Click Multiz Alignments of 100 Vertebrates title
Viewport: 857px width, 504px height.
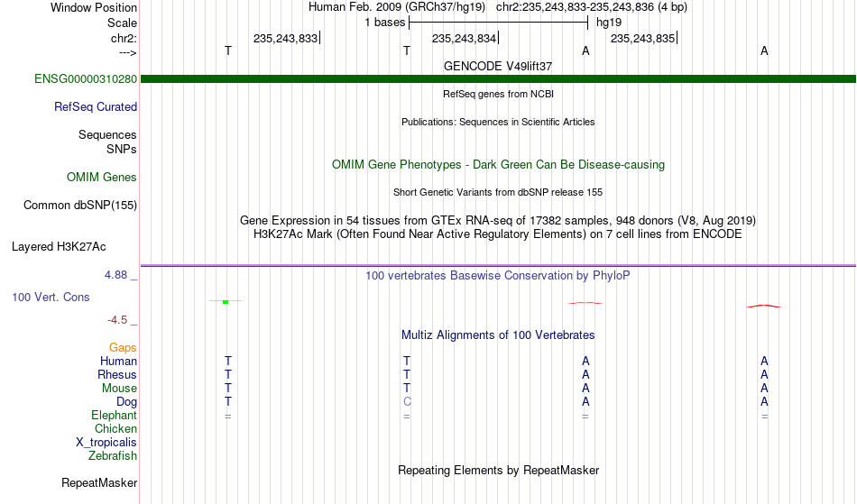pos(498,335)
